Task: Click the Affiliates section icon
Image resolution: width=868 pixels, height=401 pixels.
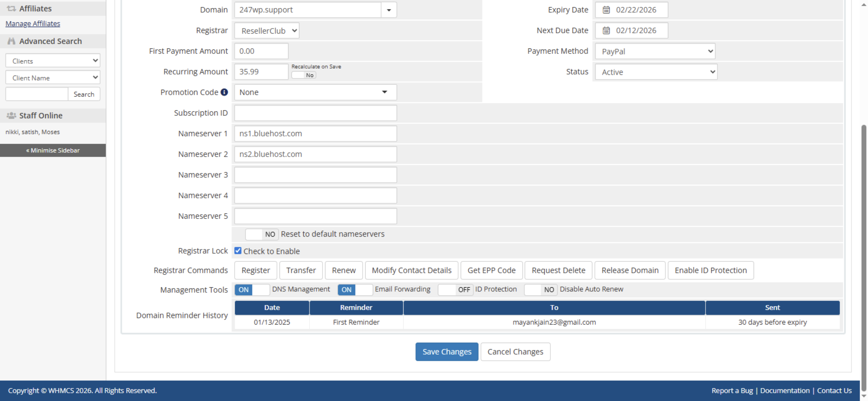Action: point(12,8)
